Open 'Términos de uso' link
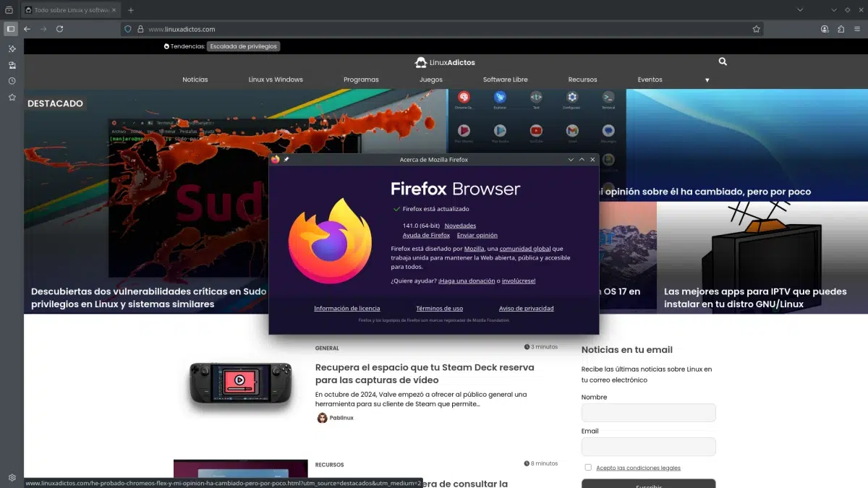868x488 pixels. click(440, 308)
